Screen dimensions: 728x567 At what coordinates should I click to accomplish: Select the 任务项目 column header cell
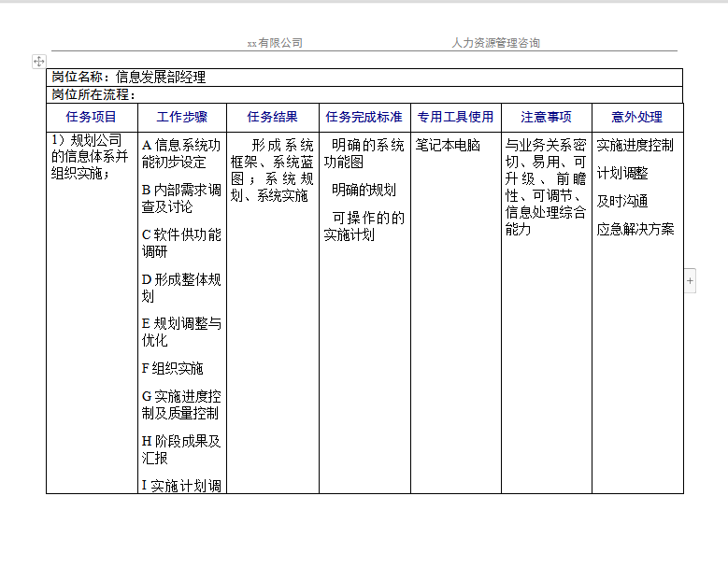pyautogui.click(x=92, y=117)
